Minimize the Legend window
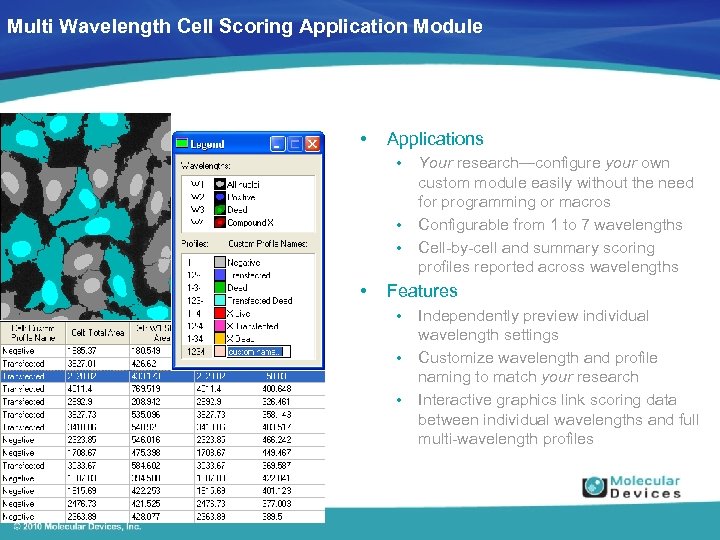 277,144
